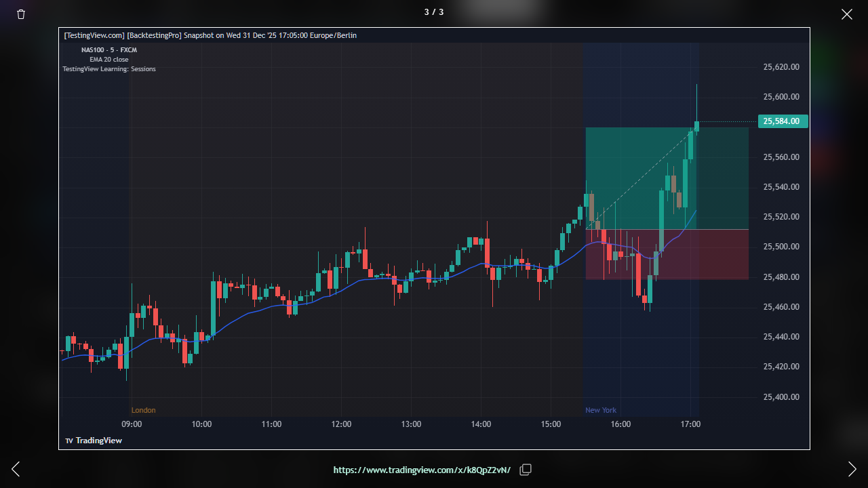This screenshot has height=488, width=868.
Task: Click the 12:00 time axis label
Action: [341, 424]
